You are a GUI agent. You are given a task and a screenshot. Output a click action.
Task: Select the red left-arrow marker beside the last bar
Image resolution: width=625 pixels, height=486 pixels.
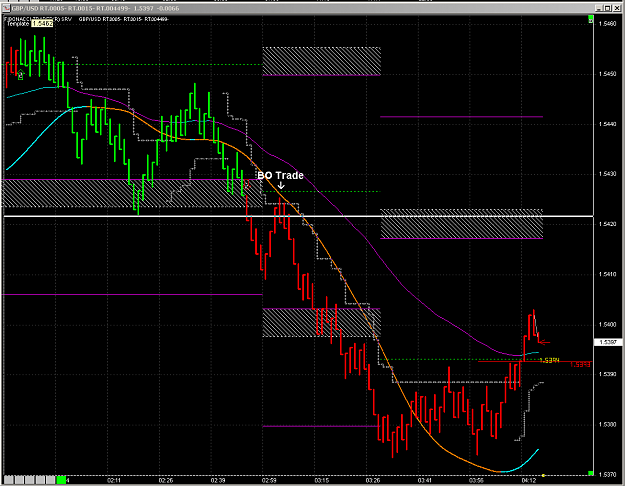[x=545, y=342]
